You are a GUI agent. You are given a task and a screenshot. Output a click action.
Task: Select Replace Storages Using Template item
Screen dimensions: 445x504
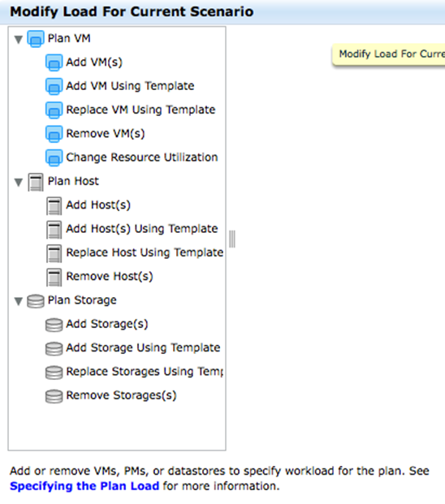[145, 372]
